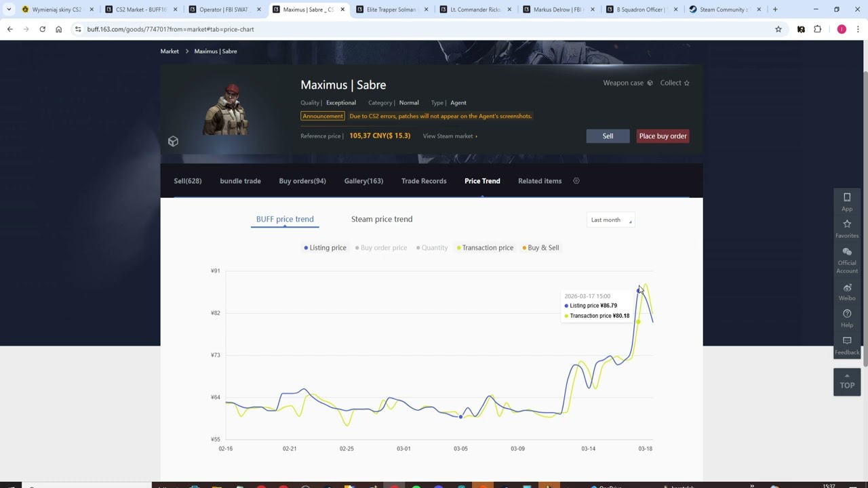Image resolution: width=868 pixels, height=488 pixels.
Task: Open the Last month period dropdown
Action: (611, 220)
